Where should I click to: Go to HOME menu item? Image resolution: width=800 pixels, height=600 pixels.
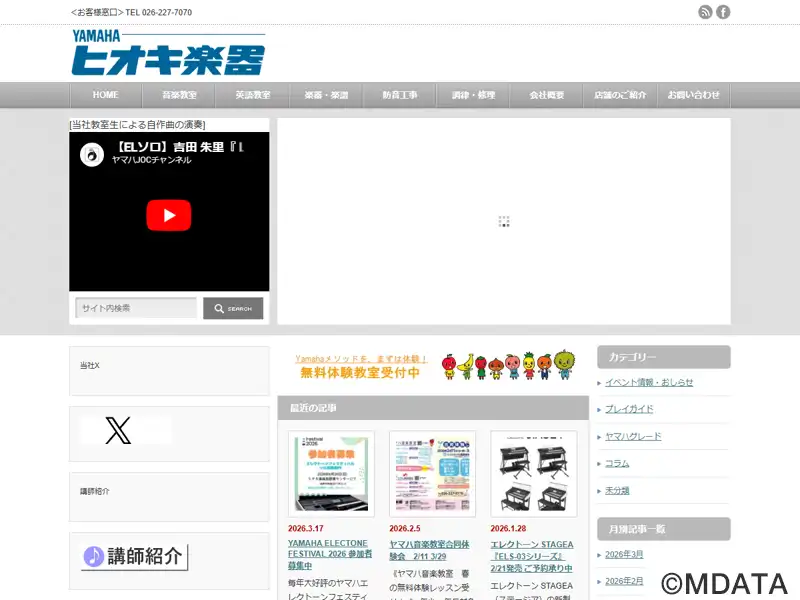(x=106, y=95)
